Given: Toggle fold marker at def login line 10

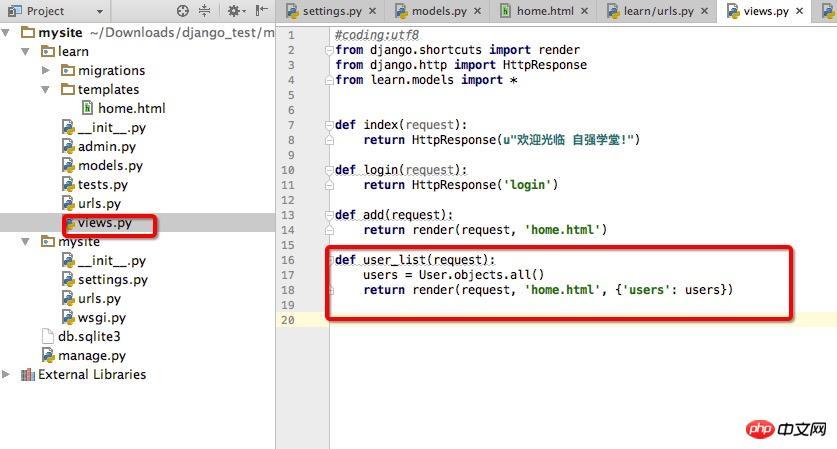Looking at the screenshot, I should (329, 170).
